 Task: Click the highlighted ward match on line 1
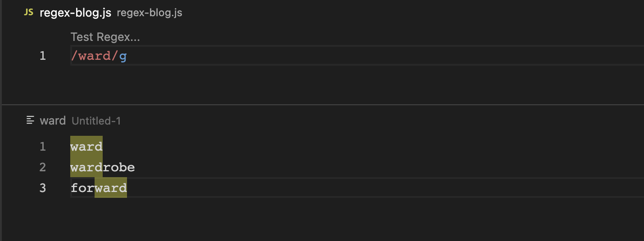pos(86,147)
